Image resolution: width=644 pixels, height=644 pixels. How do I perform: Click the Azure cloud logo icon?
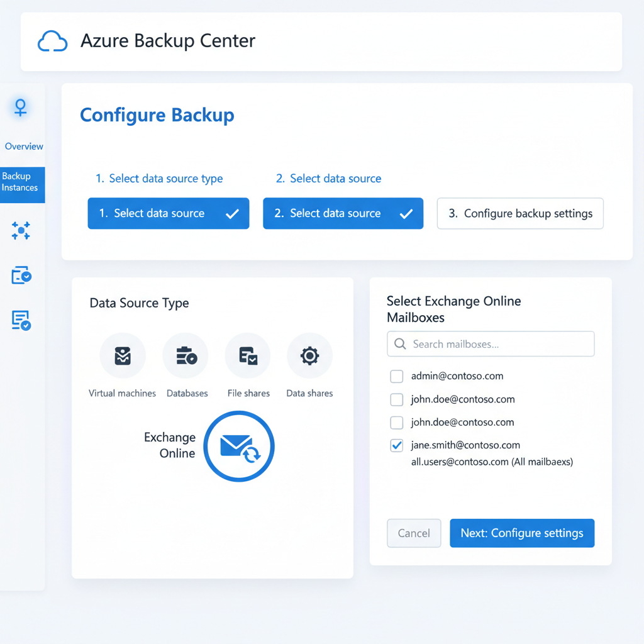click(53, 41)
